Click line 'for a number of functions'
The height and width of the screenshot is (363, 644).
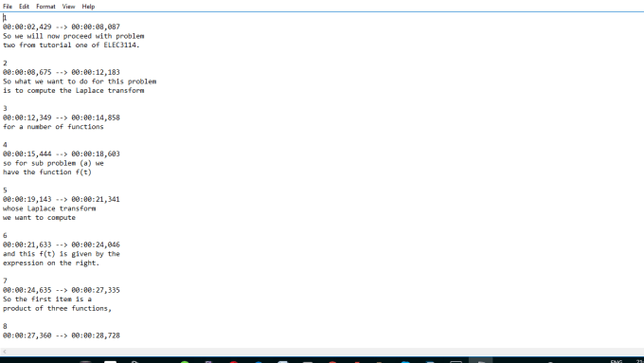[x=53, y=127]
